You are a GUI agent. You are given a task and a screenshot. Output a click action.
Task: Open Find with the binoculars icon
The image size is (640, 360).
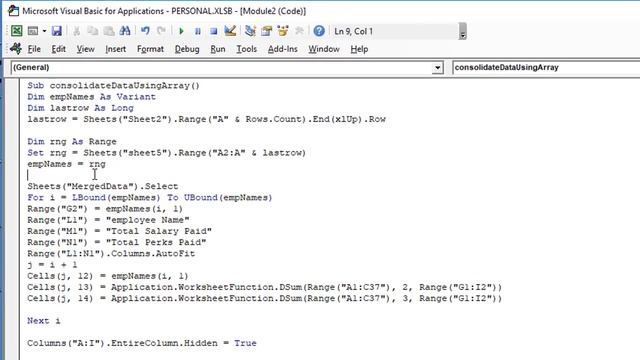coord(125,31)
